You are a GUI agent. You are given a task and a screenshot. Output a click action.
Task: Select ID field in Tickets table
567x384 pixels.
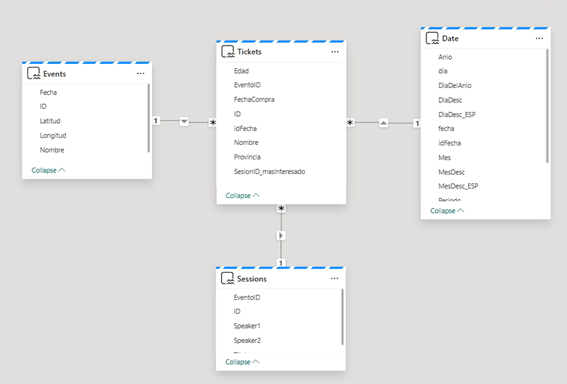pyautogui.click(x=237, y=114)
